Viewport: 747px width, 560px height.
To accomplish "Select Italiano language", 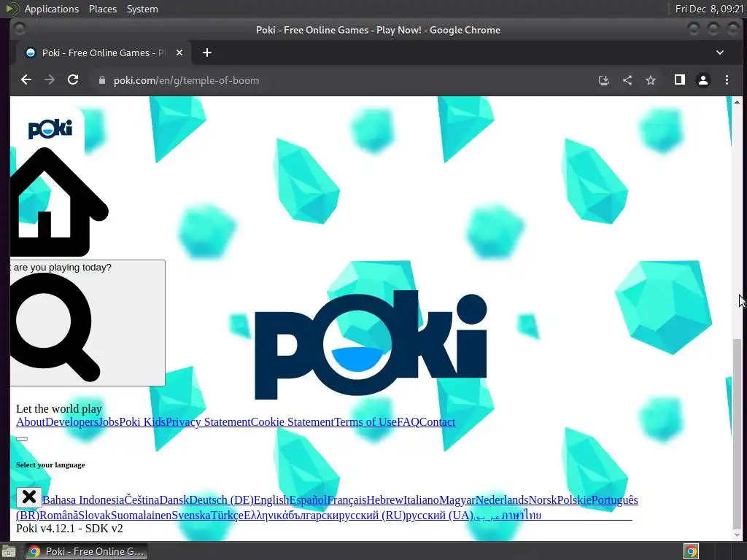I will 421,500.
